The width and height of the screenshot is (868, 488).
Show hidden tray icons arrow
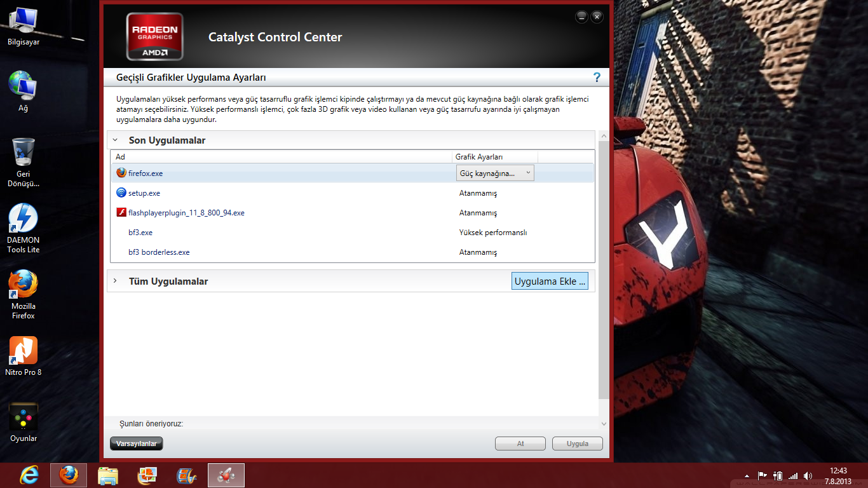(x=747, y=475)
